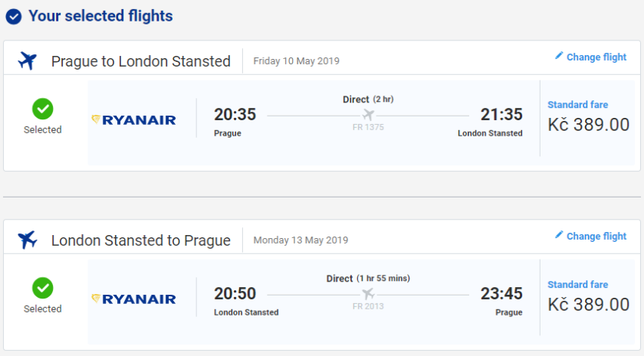Click the Ryanair logo on the return flight
Screen dimensions: 644x356
point(133,299)
